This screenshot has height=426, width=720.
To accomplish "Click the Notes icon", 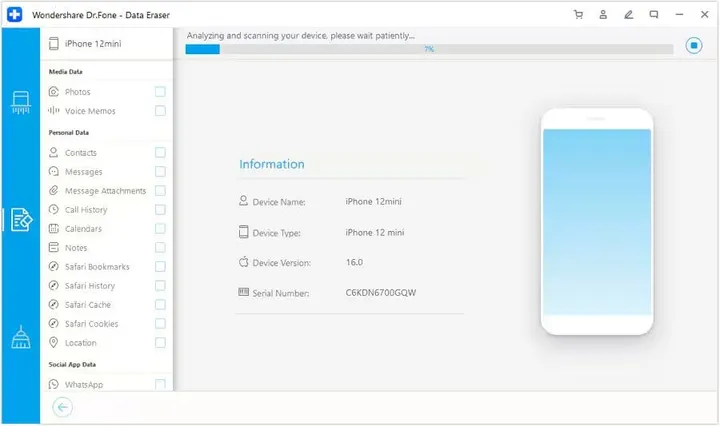I will [54, 247].
